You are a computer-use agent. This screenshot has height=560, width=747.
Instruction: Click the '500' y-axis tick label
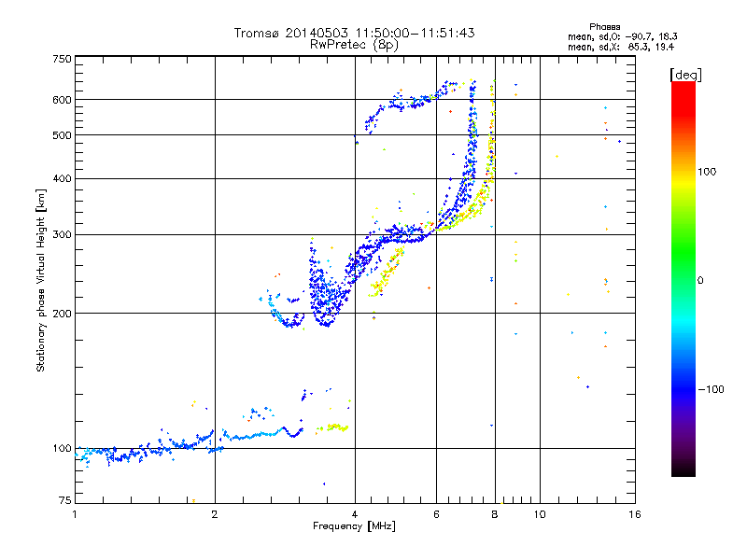[62, 135]
